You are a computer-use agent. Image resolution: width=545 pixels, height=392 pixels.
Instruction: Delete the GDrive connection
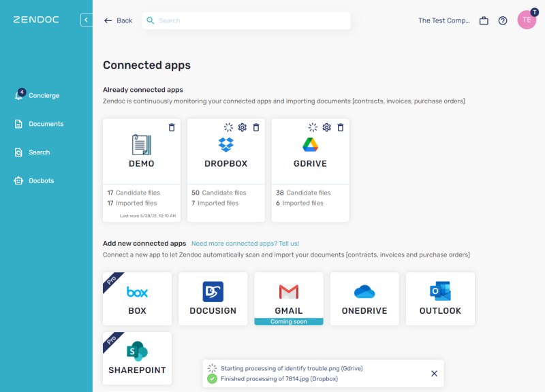tap(341, 127)
